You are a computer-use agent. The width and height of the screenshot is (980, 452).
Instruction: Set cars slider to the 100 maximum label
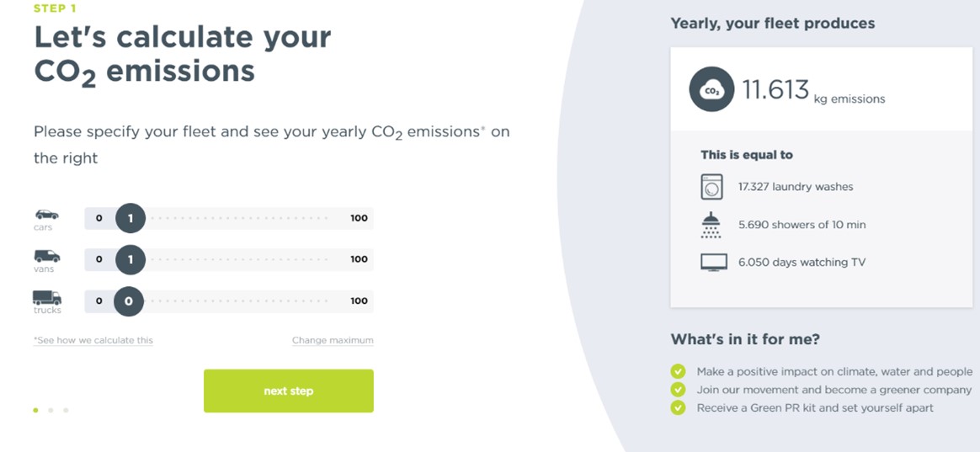point(359,218)
